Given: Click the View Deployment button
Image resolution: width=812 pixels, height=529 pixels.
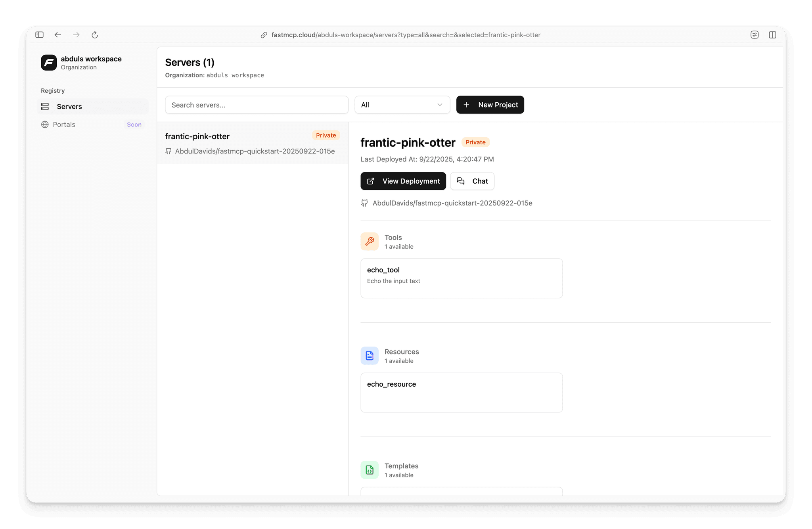Looking at the screenshot, I should pos(403,181).
